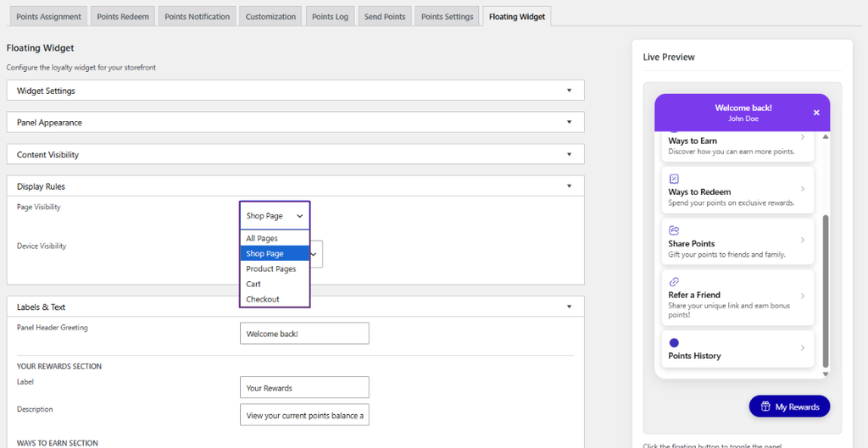Click the Live Preview heading

coord(669,57)
